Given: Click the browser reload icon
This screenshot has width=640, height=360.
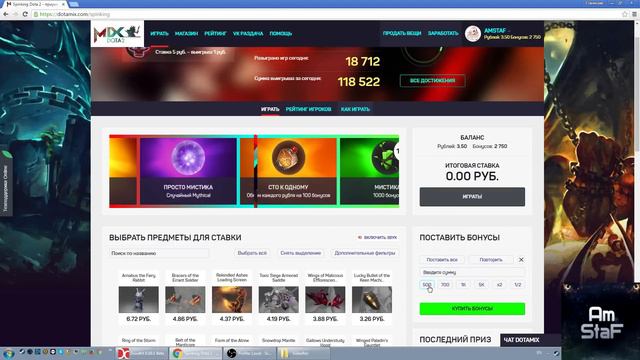Looking at the screenshot, I should 25,14.
